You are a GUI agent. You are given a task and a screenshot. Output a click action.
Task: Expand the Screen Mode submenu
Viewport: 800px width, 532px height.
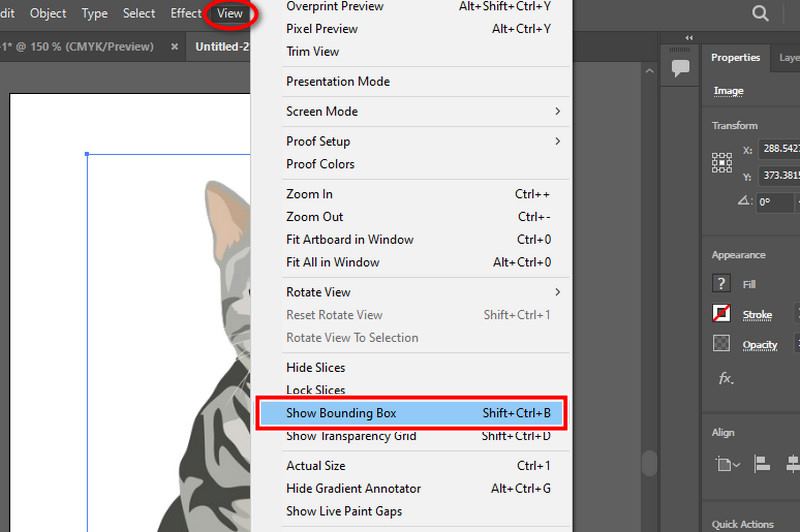click(x=418, y=112)
